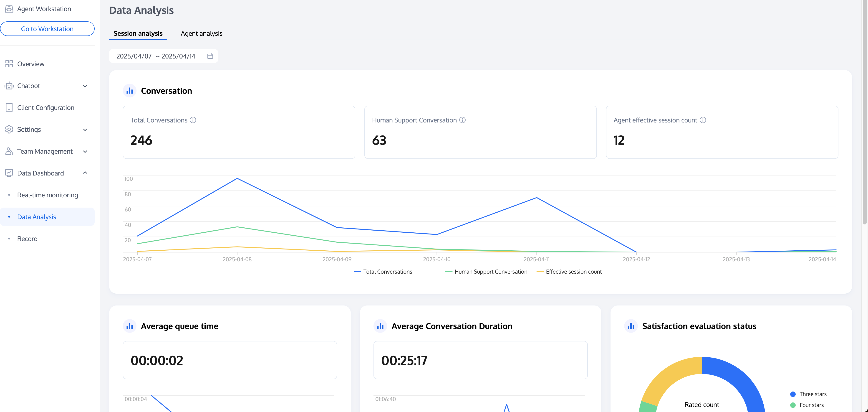Toggle Human Support Conversation legend entry
The width and height of the screenshot is (868, 412).
point(486,272)
